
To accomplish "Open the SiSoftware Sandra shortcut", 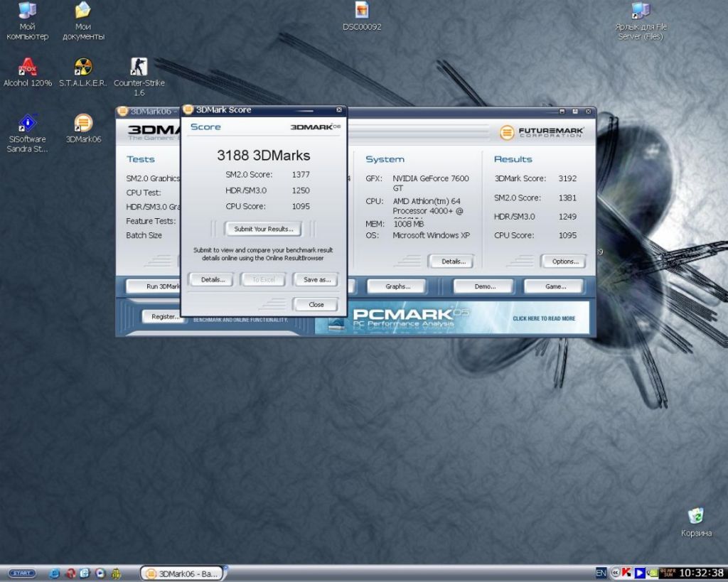I will [27, 124].
